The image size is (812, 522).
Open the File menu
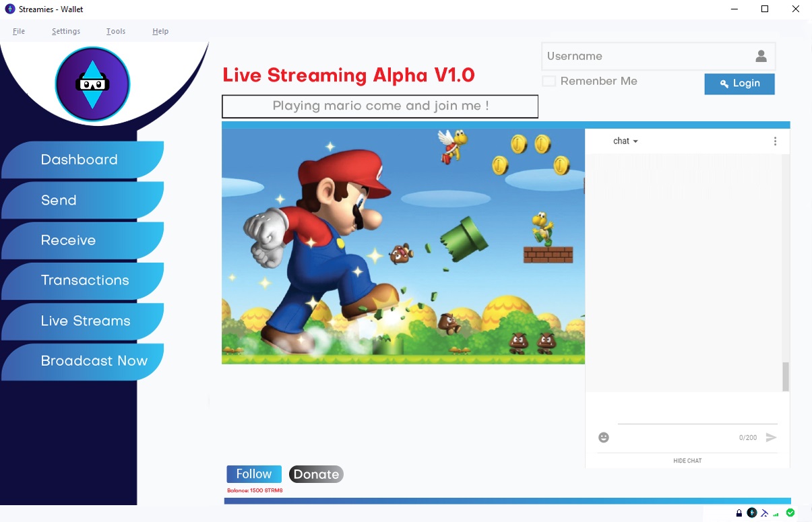click(19, 31)
